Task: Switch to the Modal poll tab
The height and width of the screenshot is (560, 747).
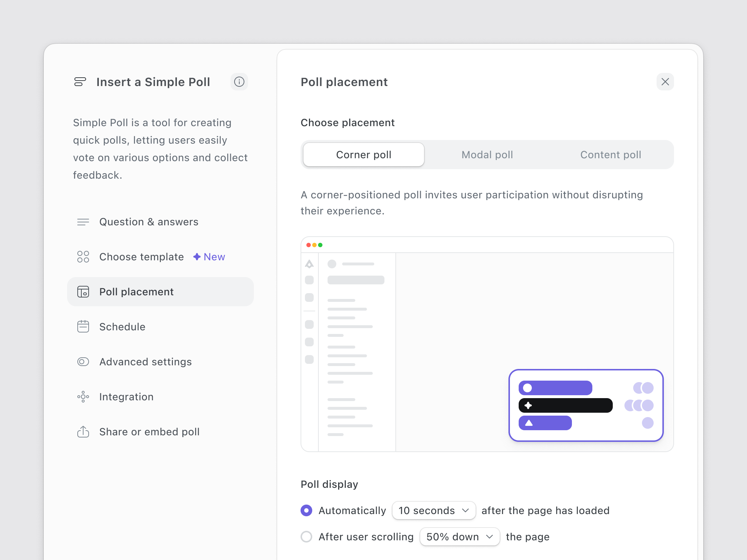Action: (x=487, y=155)
